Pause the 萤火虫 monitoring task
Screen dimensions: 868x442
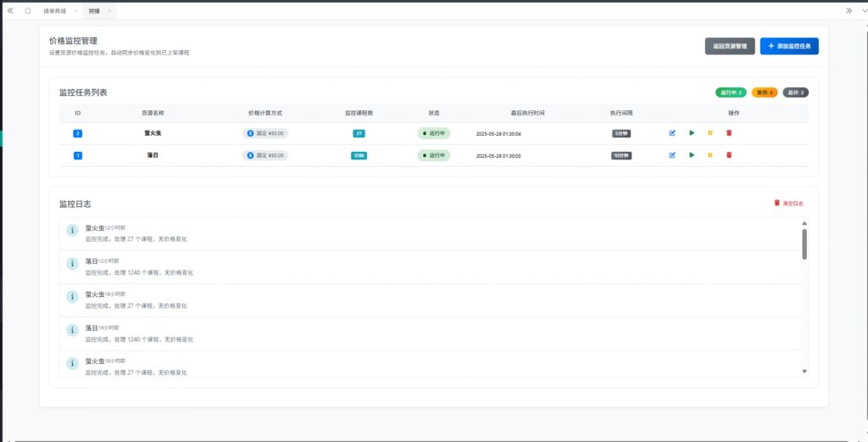709,133
